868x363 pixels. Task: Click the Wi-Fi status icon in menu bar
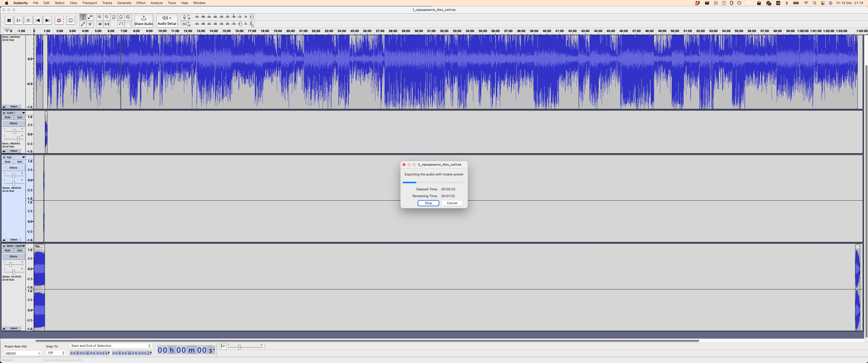point(806,3)
